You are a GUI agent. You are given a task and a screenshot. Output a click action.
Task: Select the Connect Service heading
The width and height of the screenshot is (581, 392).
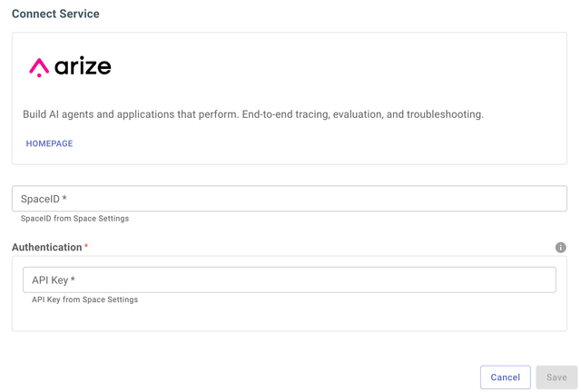(55, 14)
